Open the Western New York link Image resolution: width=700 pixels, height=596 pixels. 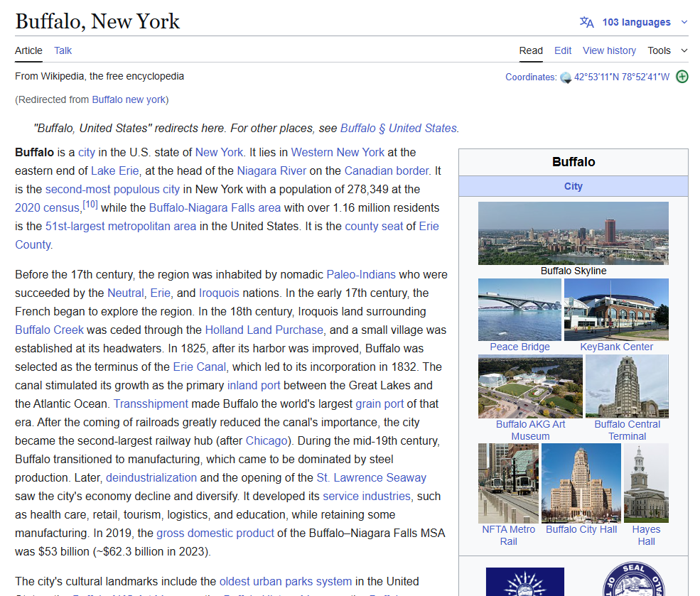click(x=338, y=152)
